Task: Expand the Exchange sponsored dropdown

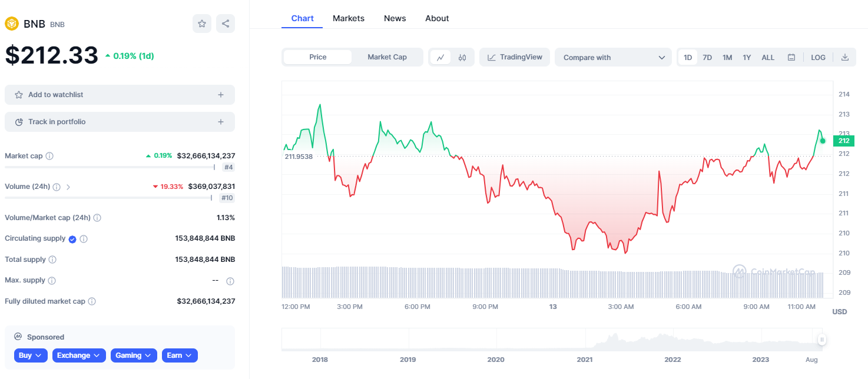Action: click(x=79, y=355)
